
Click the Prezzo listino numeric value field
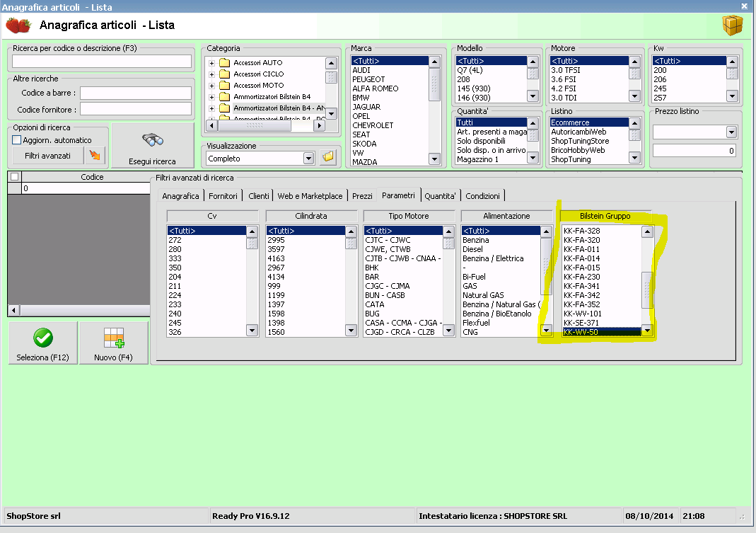pos(694,151)
